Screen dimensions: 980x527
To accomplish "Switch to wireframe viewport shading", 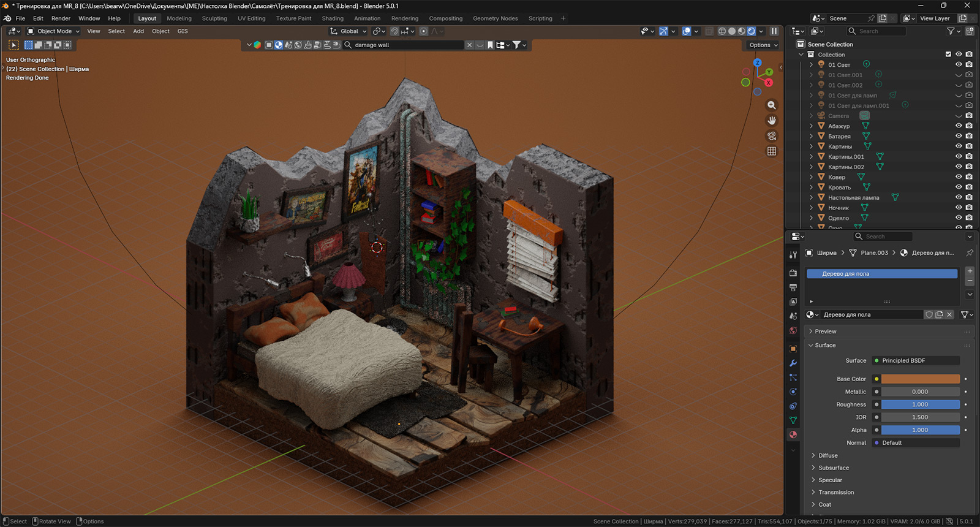I will [722, 31].
